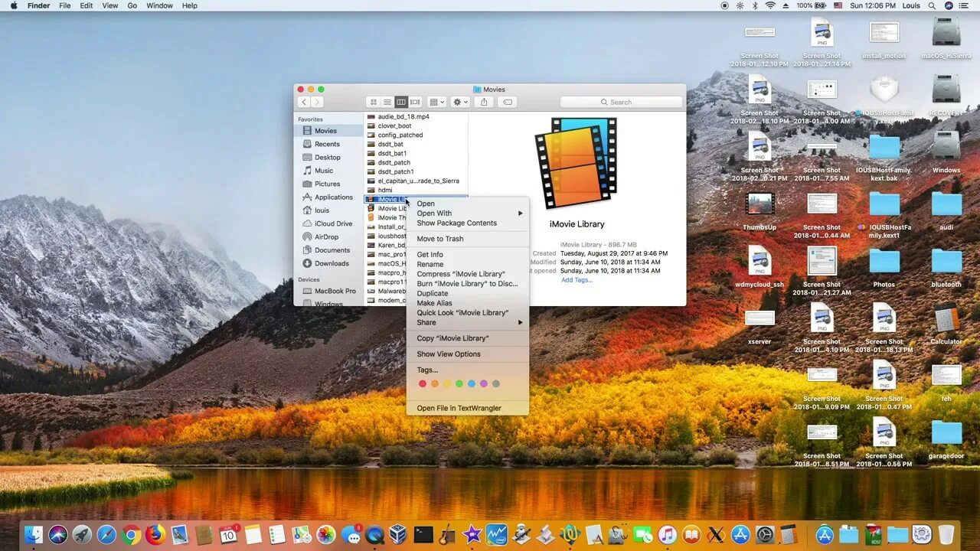The image size is (980, 551).
Task: Go back in Finder history
Action: point(304,102)
